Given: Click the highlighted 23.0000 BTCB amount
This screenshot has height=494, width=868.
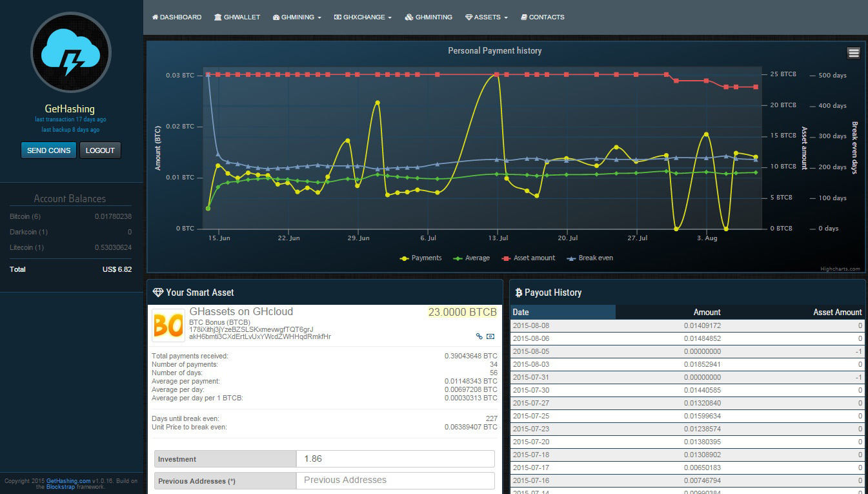Looking at the screenshot, I should tap(463, 312).
